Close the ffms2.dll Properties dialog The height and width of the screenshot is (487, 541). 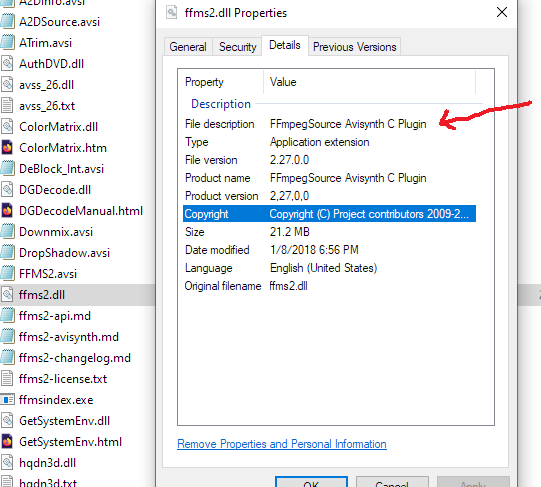[502, 12]
